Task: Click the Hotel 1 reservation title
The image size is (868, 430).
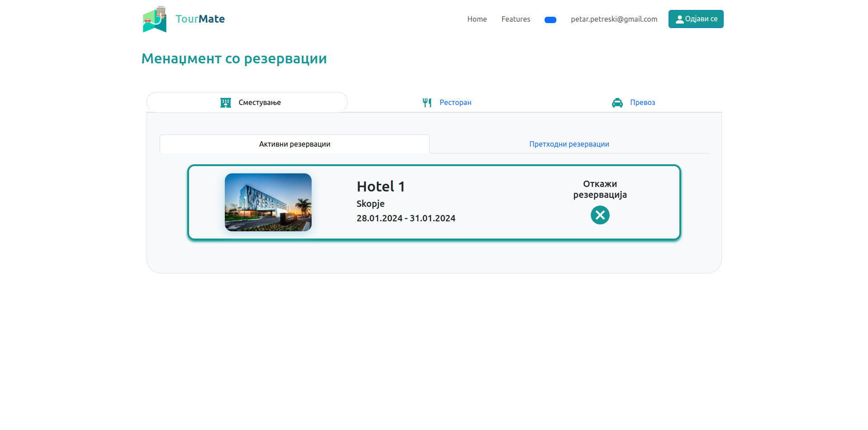Action: (380, 186)
